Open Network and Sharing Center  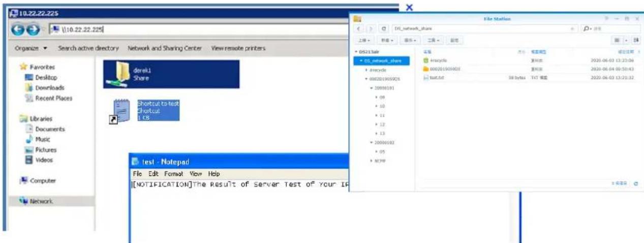[165, 48]
